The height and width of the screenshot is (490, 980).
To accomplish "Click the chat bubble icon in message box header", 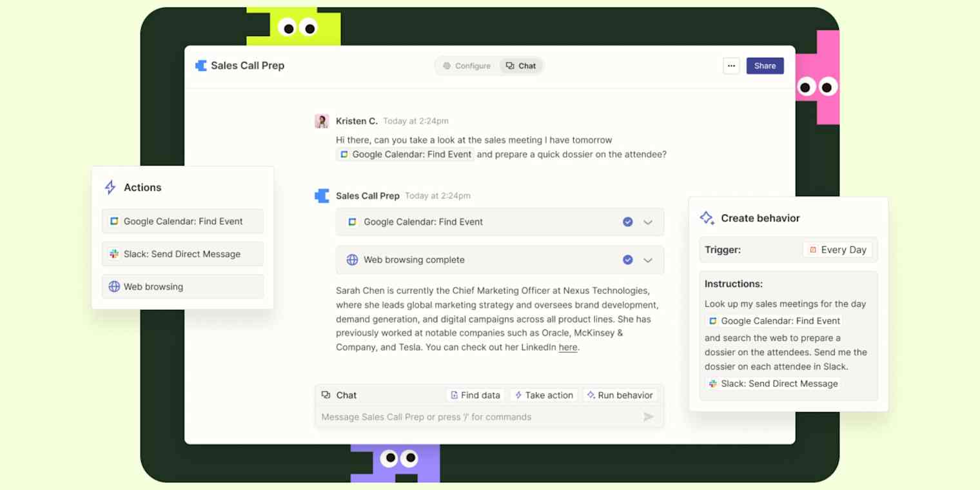I will (x=326, y=395).
